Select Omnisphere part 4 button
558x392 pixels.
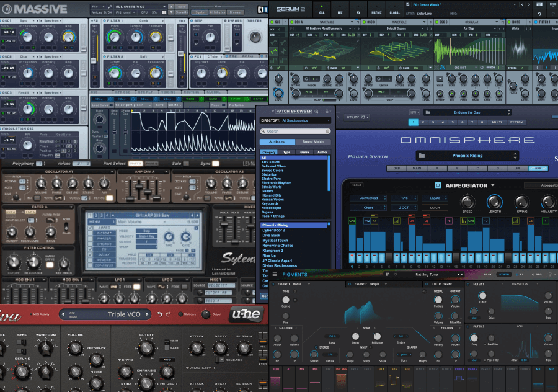443,122
